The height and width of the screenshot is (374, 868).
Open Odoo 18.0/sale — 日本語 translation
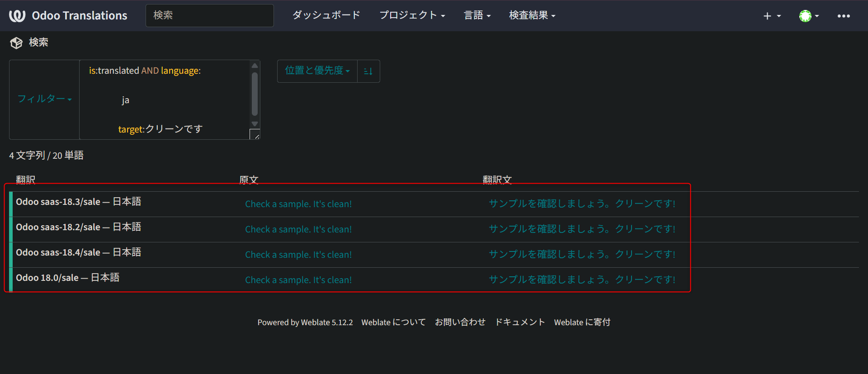click(68, 278)
